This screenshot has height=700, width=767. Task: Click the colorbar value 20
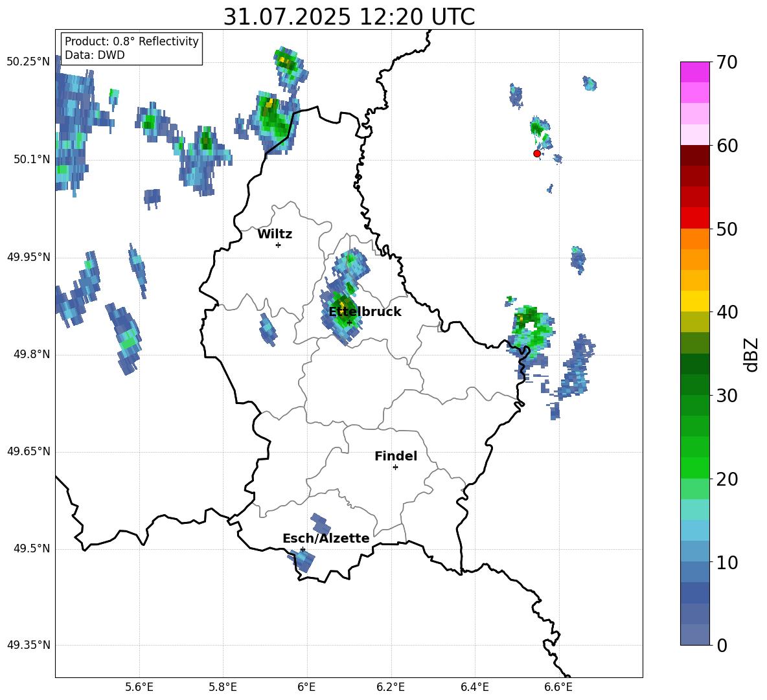(727, 479)
